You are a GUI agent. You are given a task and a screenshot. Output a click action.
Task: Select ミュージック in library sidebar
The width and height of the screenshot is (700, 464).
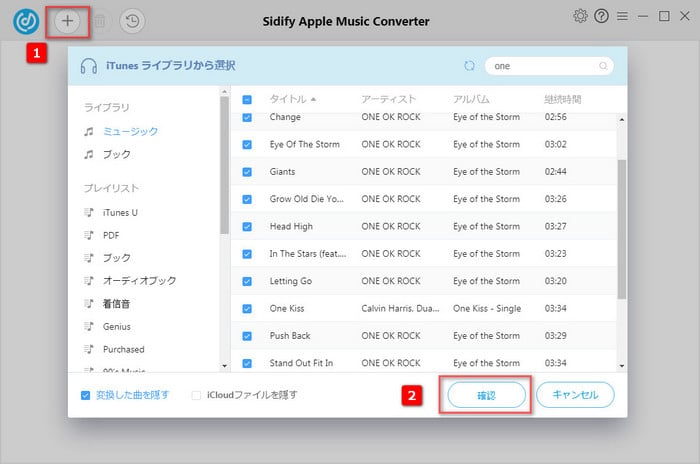[x=130, y=131]
